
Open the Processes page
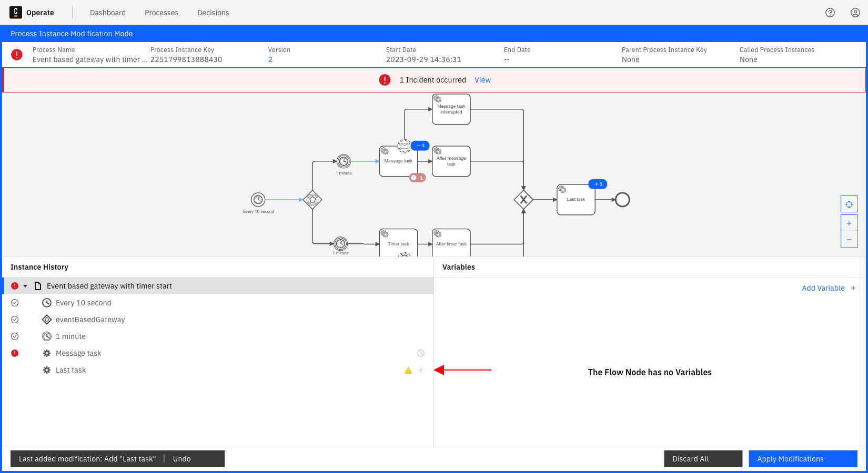pyautogui.click(x=162, y=13)
